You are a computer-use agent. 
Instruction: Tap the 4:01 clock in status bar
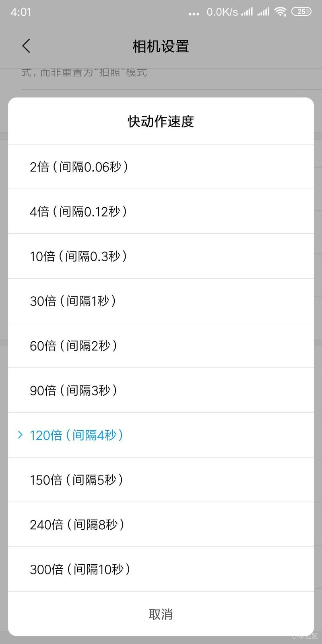pos(21,12)
